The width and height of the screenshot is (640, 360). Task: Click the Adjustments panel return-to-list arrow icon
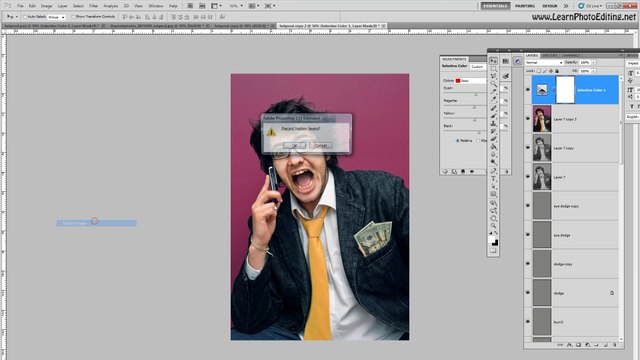(x=445, y=171)
